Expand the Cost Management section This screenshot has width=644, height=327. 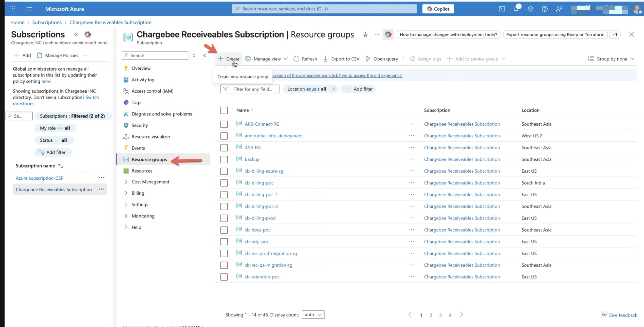[x=126, y=182]
